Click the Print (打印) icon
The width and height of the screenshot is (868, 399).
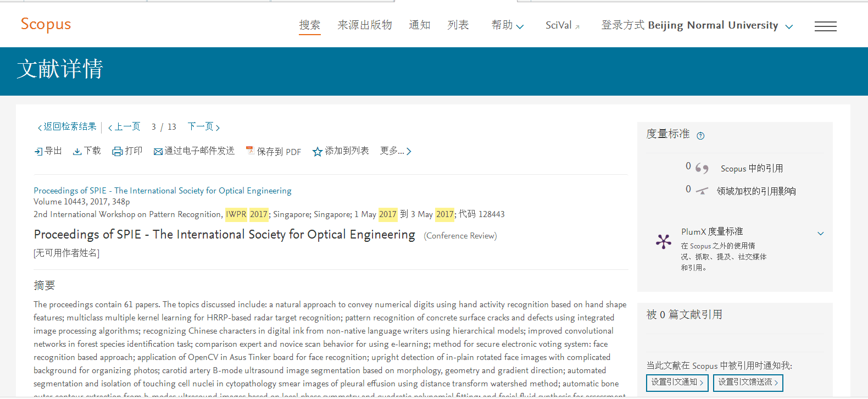(x=117, y=152)
